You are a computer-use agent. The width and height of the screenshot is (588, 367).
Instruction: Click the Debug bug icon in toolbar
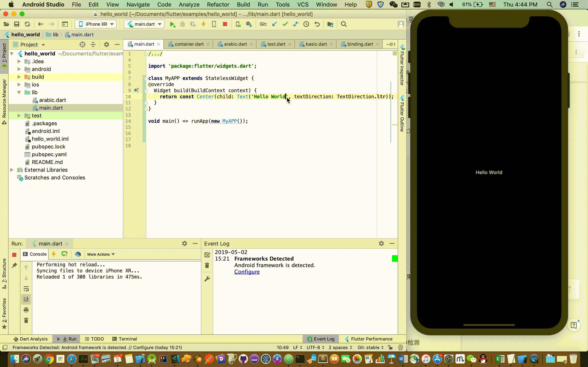point(183,24)
